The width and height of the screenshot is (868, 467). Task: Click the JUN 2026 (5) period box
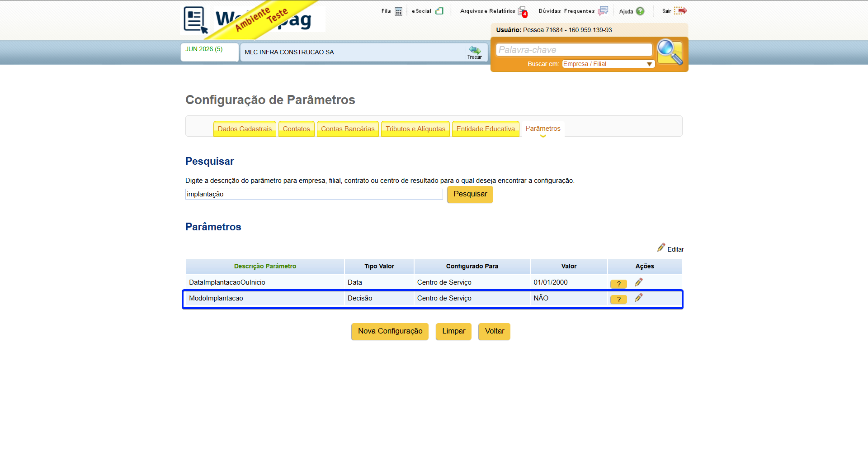(209, 52)
